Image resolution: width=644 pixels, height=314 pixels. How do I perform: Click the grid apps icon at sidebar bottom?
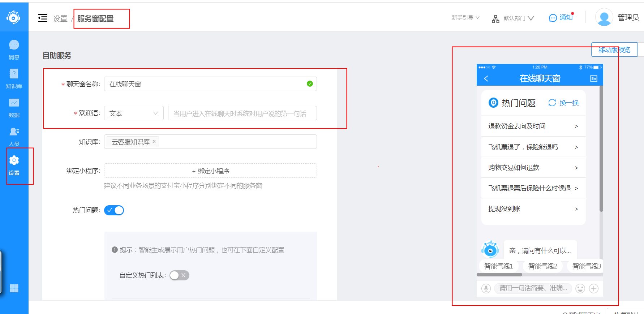pos(14,288)
